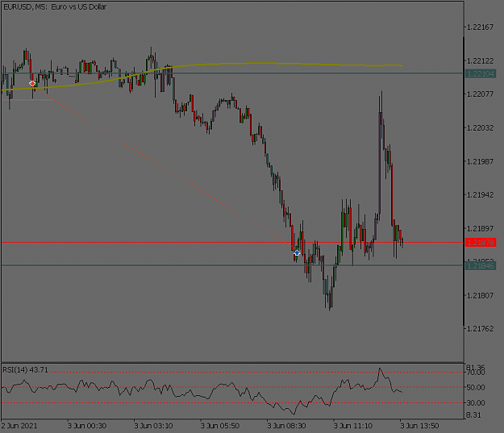Viewport: 504px width, 433px height.
Task: Click the 3 Jun 00:30 time label
Action: tap(87, 426)
